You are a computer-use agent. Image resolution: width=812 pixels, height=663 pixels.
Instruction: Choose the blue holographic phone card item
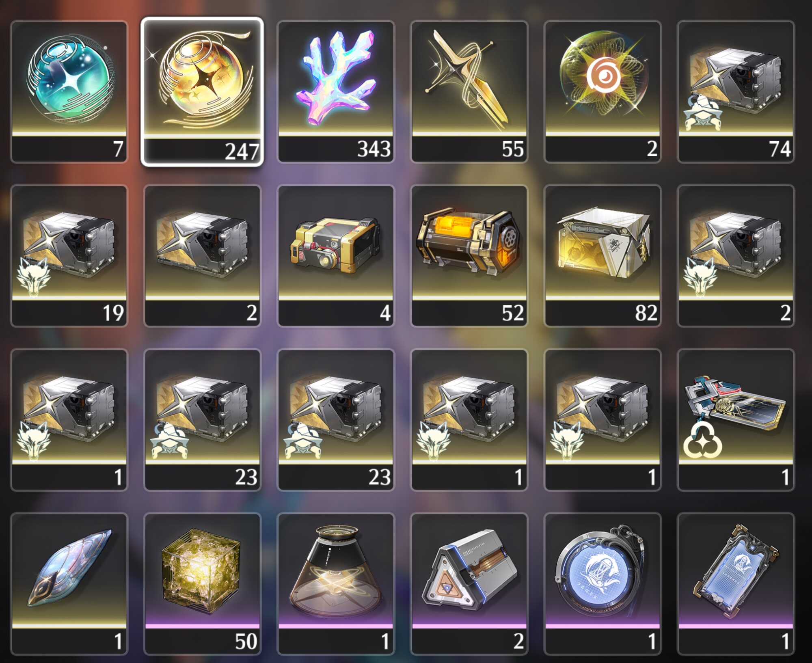click(x=736, y=584)
